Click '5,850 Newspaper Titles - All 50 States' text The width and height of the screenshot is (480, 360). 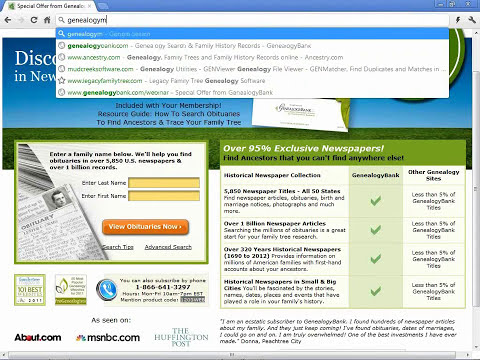pyautogui.click(x=282, y=191)
